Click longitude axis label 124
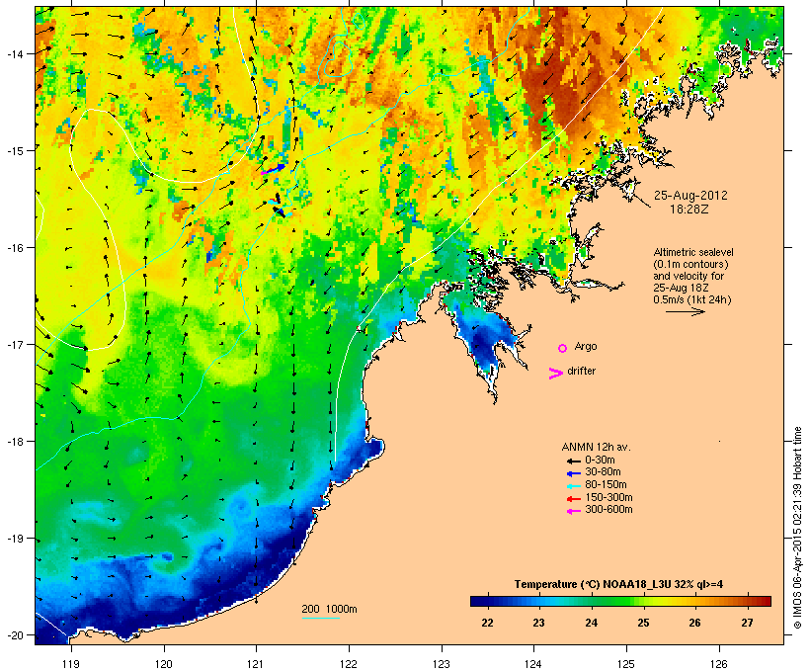 (533, 664)
